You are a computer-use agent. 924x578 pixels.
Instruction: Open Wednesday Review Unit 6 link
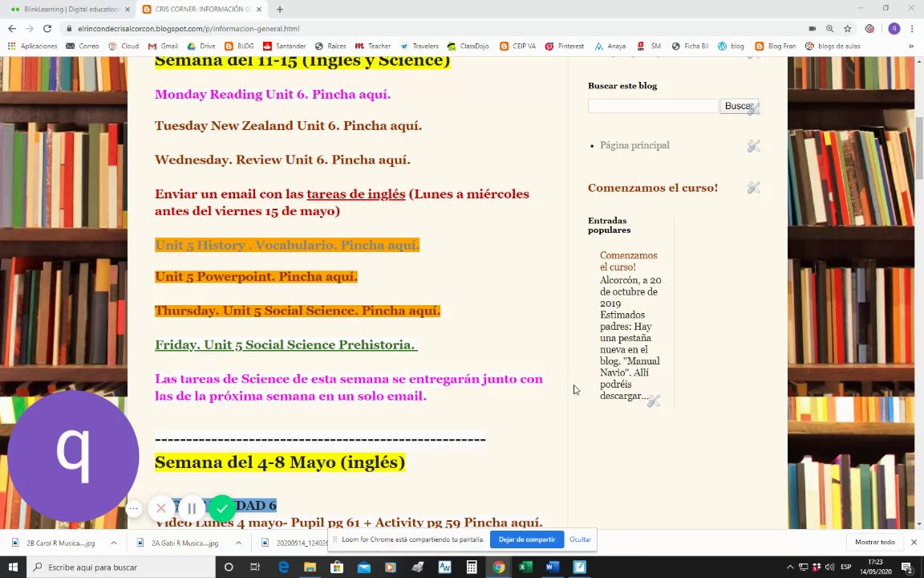pos(282,160)
